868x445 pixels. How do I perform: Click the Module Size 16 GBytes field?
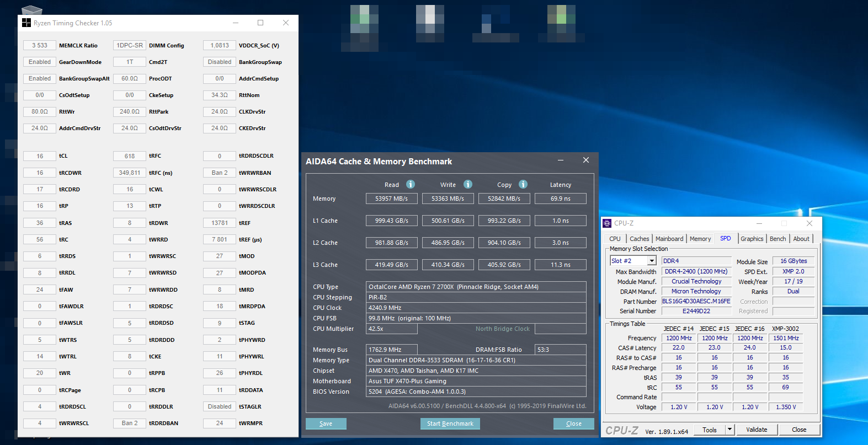tap(794, 261)
